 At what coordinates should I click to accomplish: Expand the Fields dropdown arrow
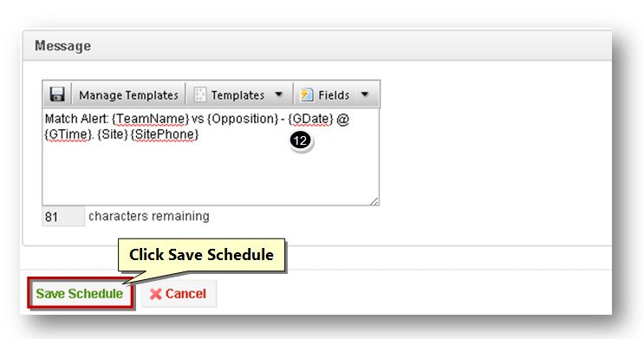[x=364, y=95]
